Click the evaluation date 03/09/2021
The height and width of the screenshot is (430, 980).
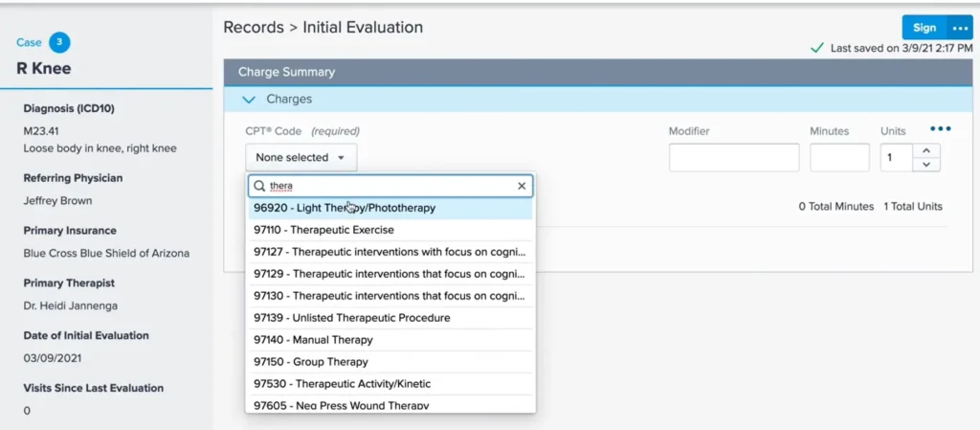pos(53,358)
